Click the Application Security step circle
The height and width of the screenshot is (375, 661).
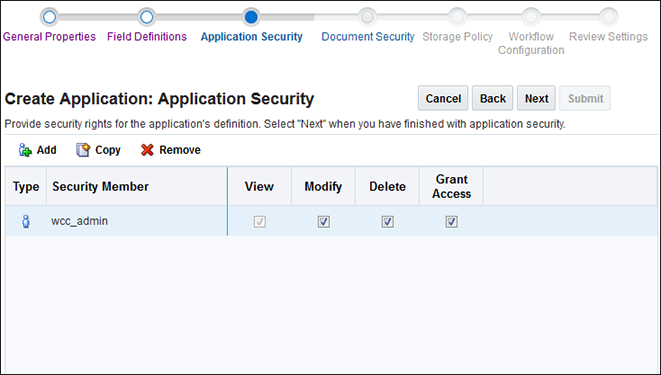click(251, 17)
